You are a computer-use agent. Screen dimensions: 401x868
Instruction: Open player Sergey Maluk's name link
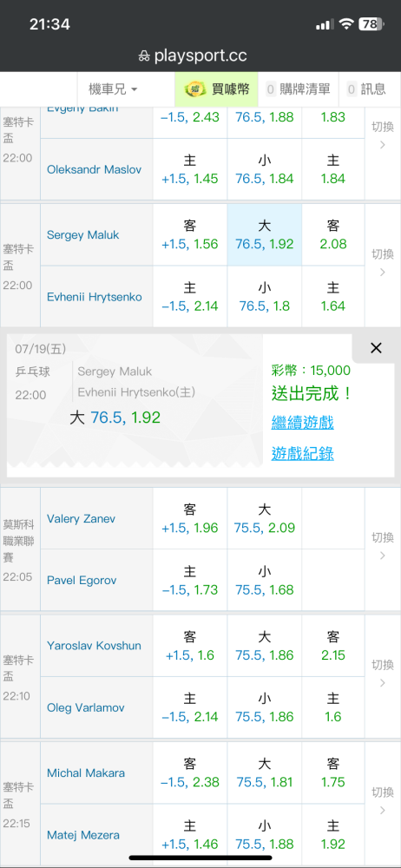[x=83, y=234]
